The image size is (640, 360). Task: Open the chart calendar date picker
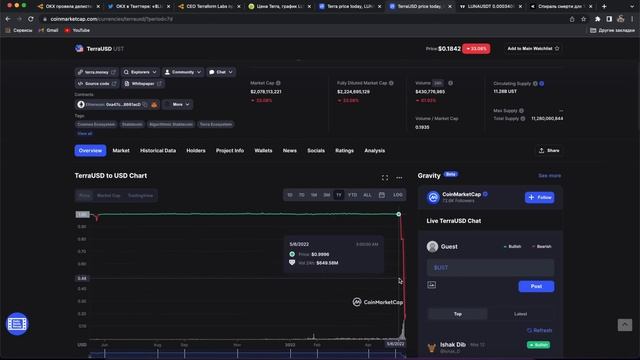382,195
